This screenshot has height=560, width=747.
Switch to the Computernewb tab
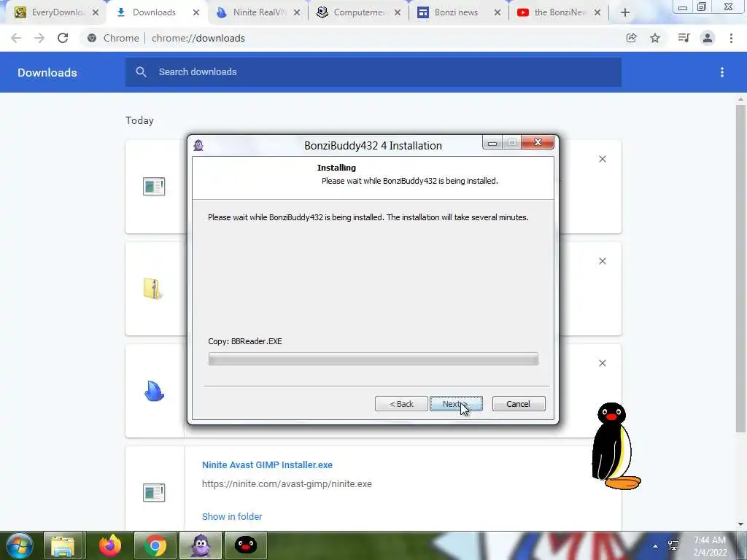(360, 12)
